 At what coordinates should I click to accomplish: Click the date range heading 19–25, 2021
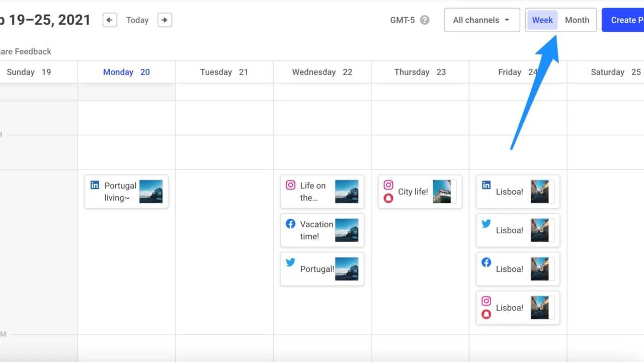pyautogui.click(x=45, y=20)
